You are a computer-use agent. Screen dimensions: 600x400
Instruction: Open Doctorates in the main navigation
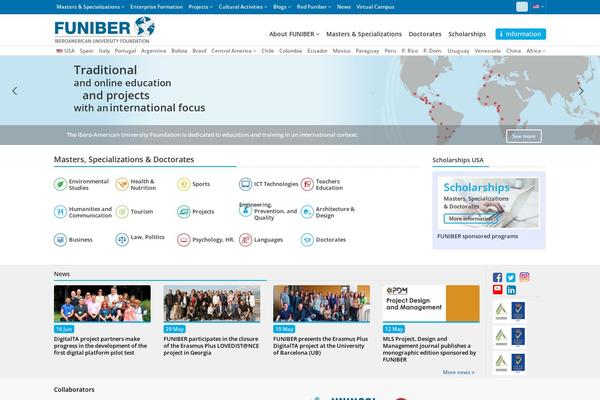click(425, 34)
